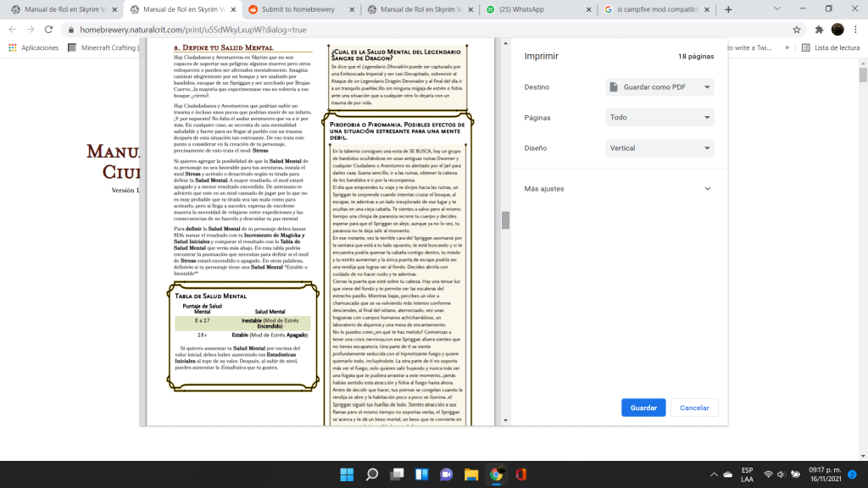Open Aplicaciones bookmarks shortcut
868x488 pixels.
pos(33,47)
